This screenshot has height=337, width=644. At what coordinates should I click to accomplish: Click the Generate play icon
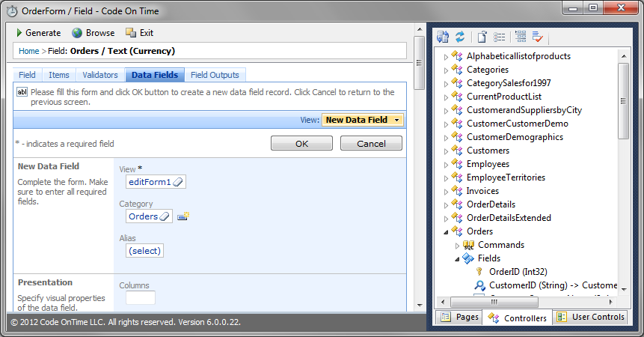click(x=19, y=33)
